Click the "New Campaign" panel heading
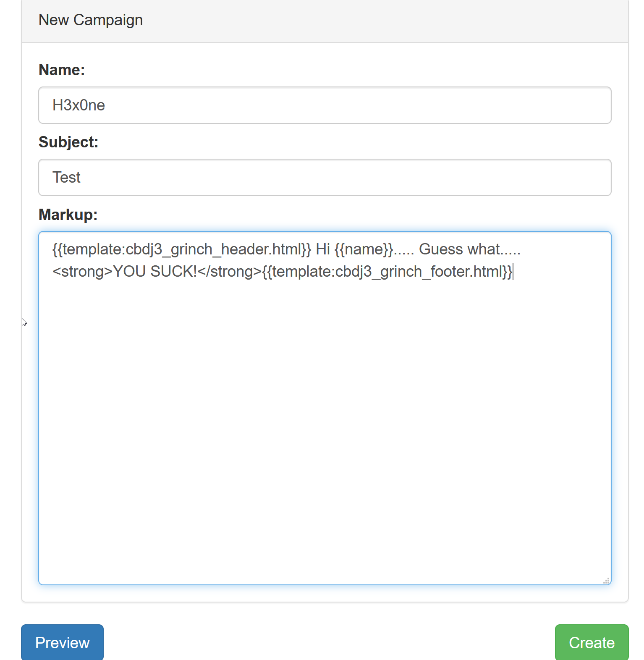 click(91, 20)
